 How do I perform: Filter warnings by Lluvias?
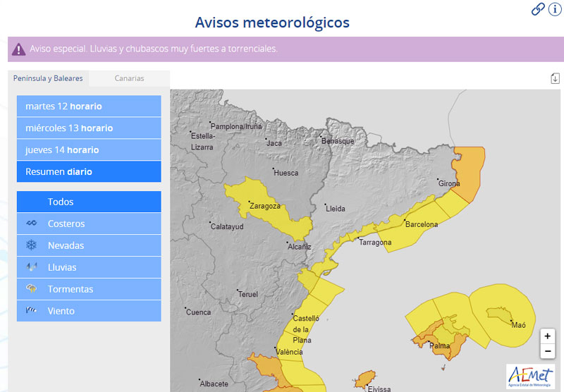tap(62, 267)
